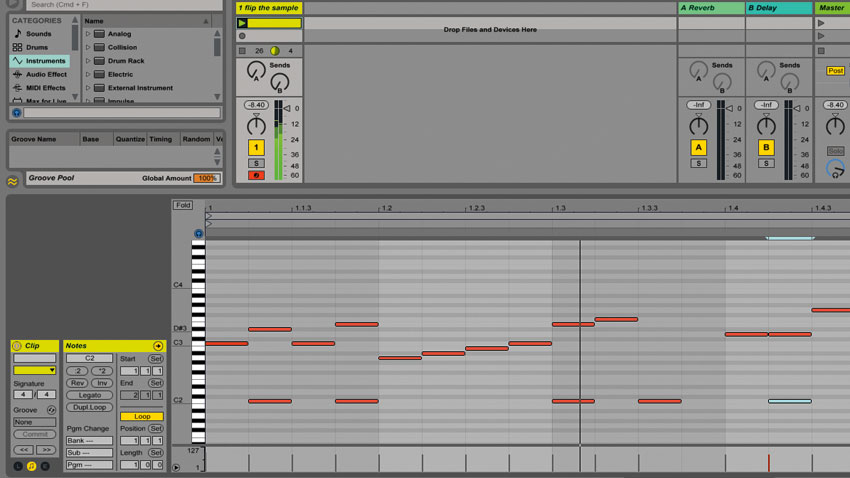Open the Groove None chooser
The width and height of the screenshot is (850, 478).
35,422
